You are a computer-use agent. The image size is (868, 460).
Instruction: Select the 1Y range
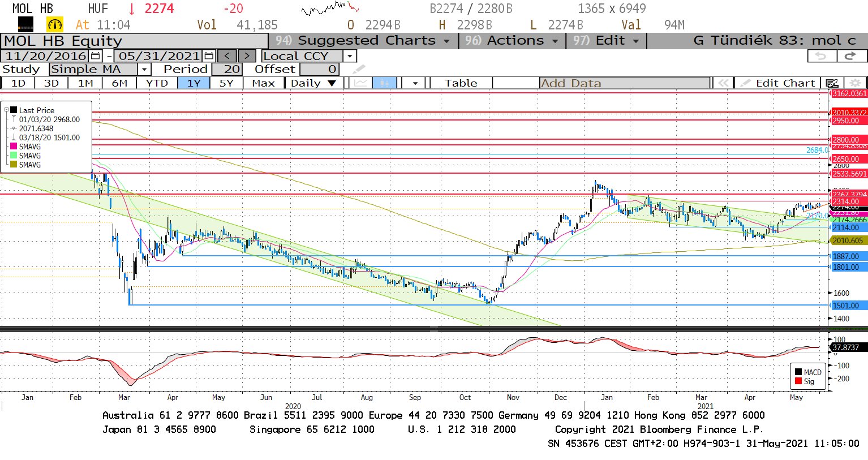(194, 83)
